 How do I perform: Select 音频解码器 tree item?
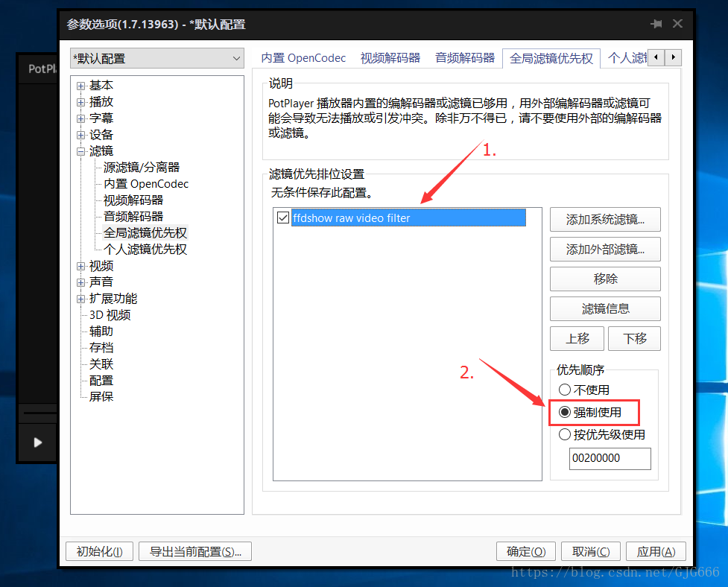point(133,216)
